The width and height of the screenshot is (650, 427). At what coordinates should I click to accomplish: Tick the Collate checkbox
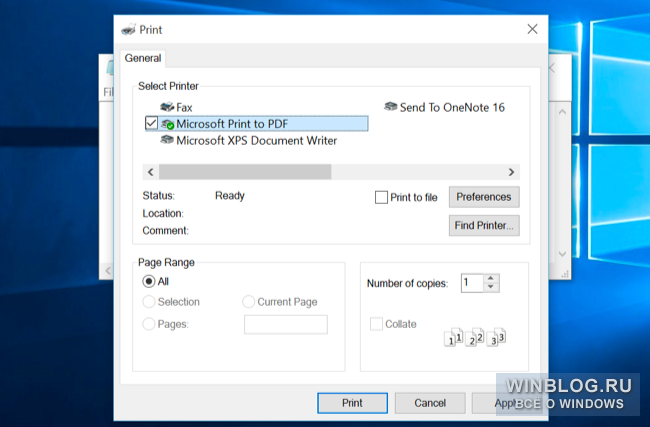coord(376,324)
